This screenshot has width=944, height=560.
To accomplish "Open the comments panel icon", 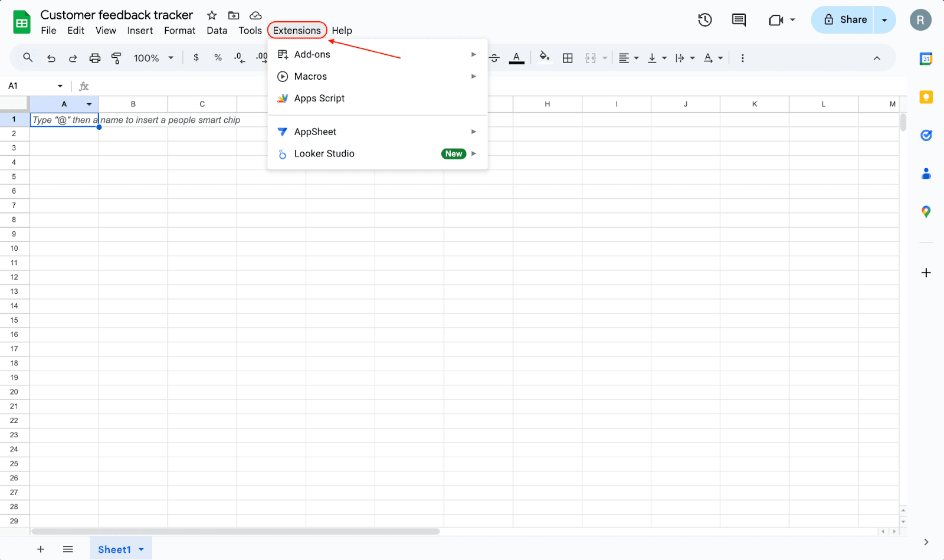I will (x=739, y=20).
